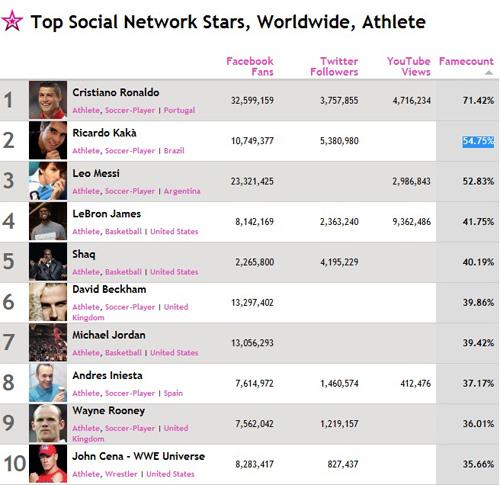This screenshot has height=485, width=500.
Task: Select Wrestler category under John Cena
Action: coord(121,474)
